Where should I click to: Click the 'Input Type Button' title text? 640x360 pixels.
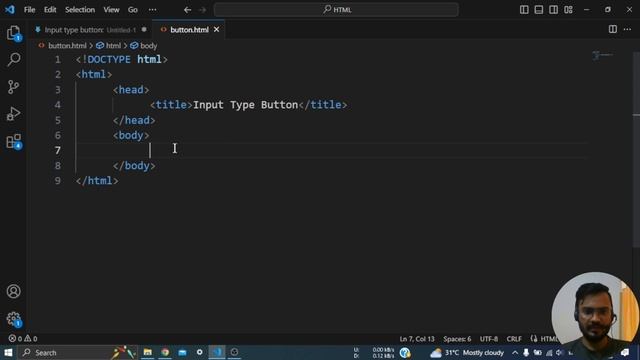click(245, 105)
